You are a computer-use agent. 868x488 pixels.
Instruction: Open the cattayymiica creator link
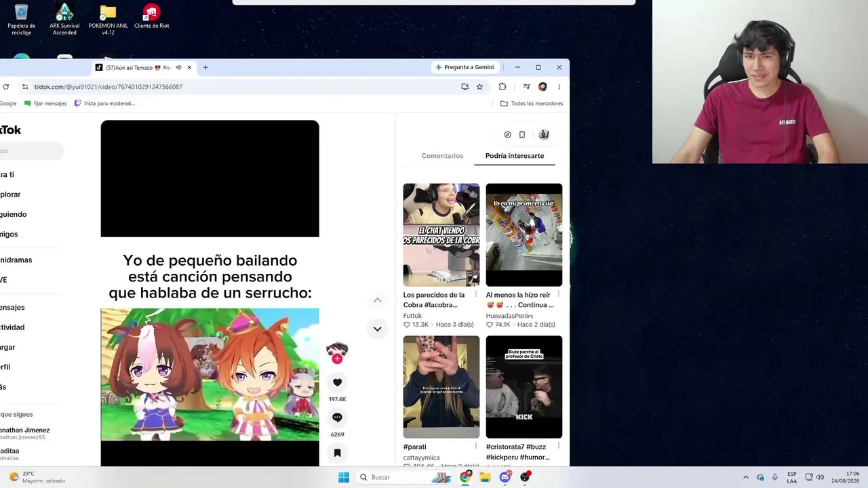coord(421,457)
